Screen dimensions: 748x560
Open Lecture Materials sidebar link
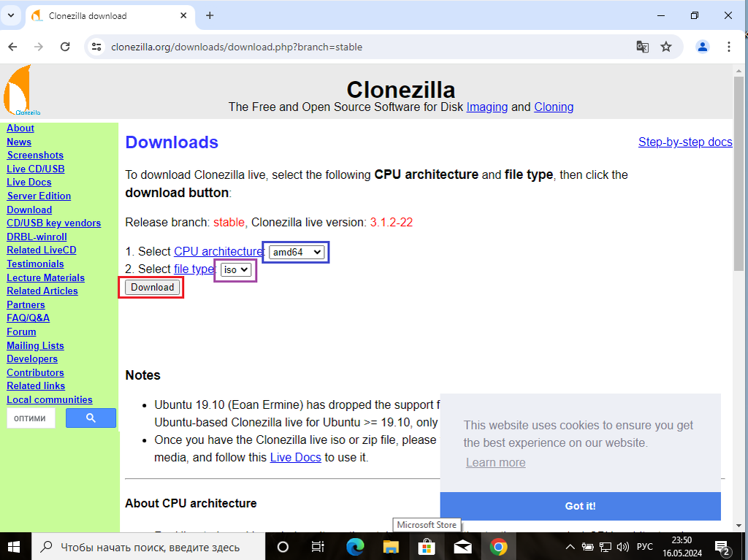click(x=46, y=278)
